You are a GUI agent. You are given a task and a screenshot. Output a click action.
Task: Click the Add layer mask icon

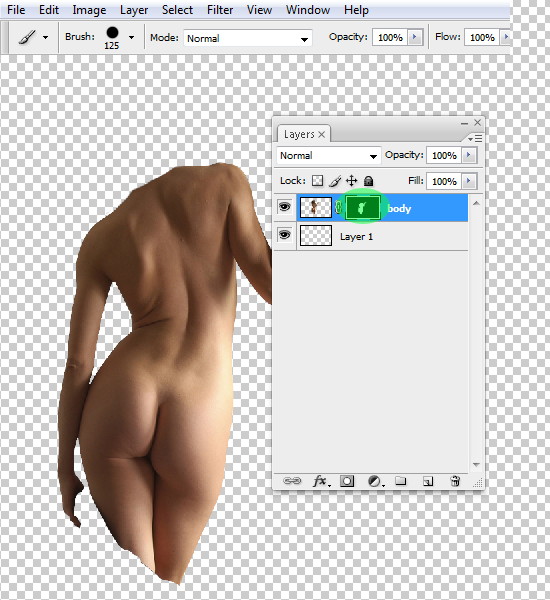tap(347, 481)
